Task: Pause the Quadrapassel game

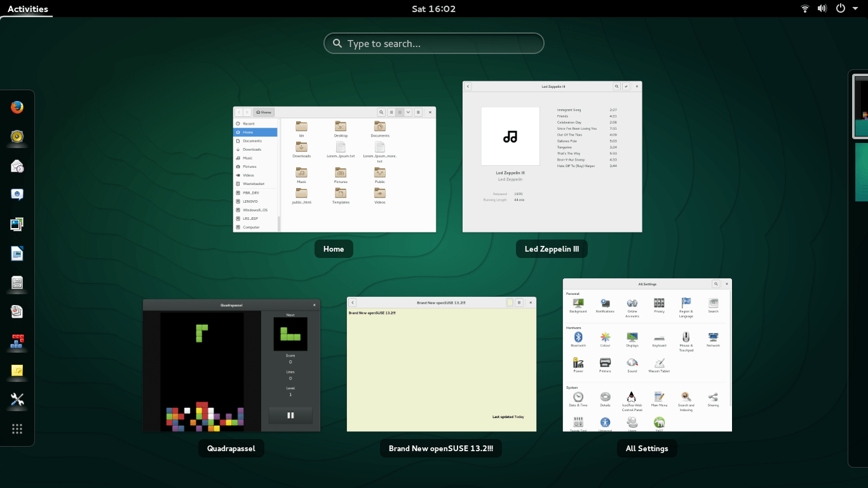Action: (x=290, y=415)
